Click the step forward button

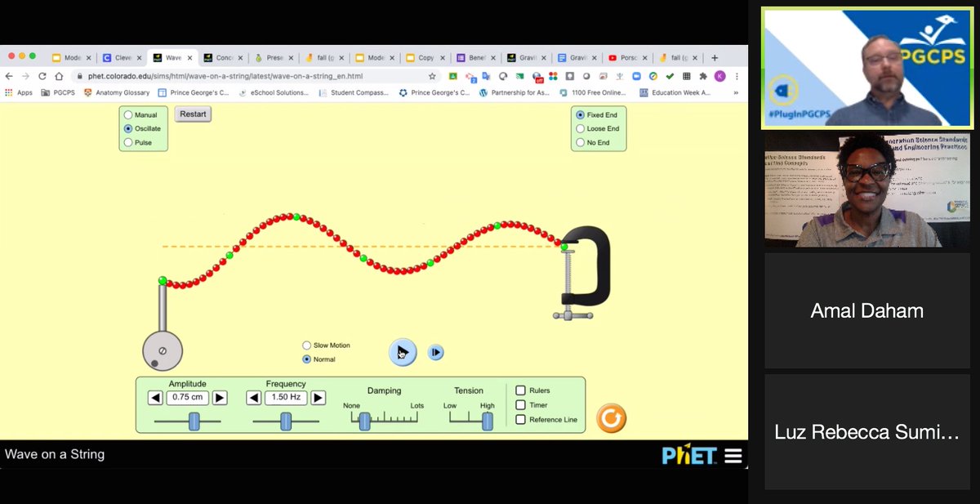coord(436,352)
